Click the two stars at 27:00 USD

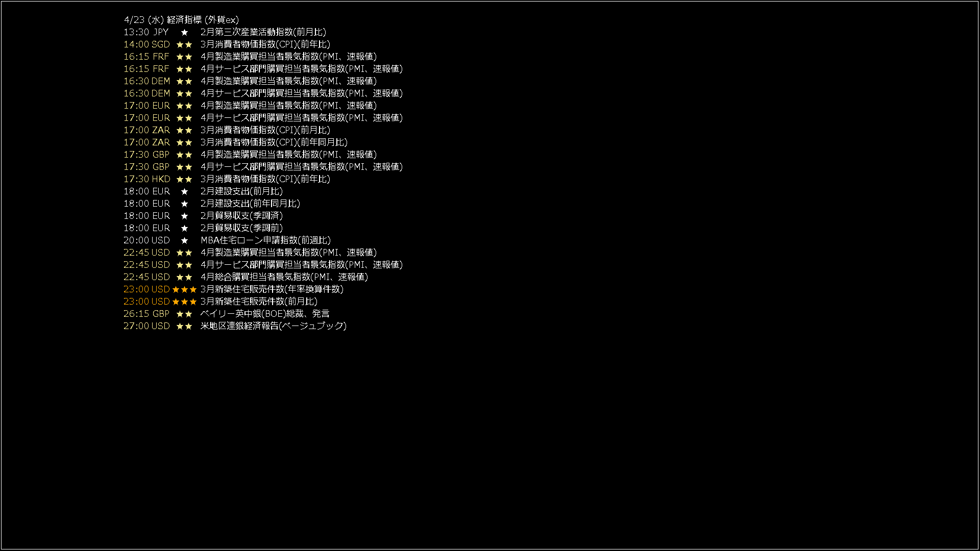[x=184, y=326]
